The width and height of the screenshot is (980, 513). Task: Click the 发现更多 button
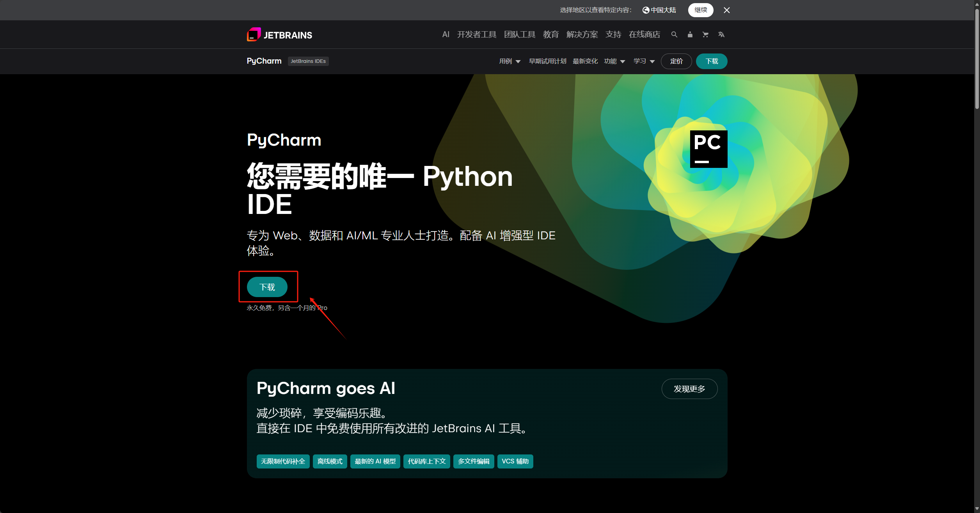pos(689,389)
